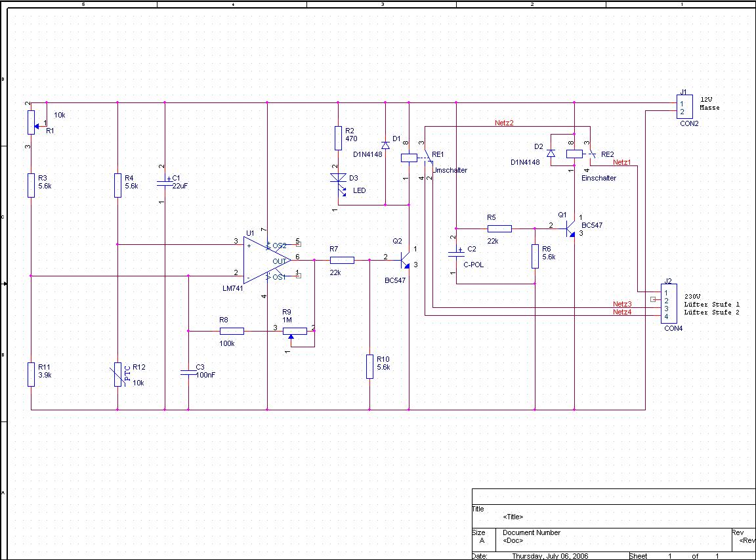Click the LED value text

pos(359,190)
